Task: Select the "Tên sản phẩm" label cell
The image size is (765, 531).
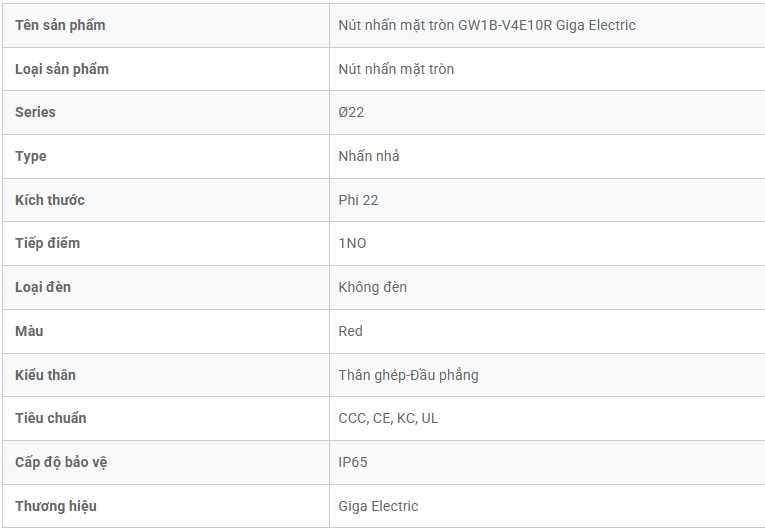Action: click(x=60, y=25)
